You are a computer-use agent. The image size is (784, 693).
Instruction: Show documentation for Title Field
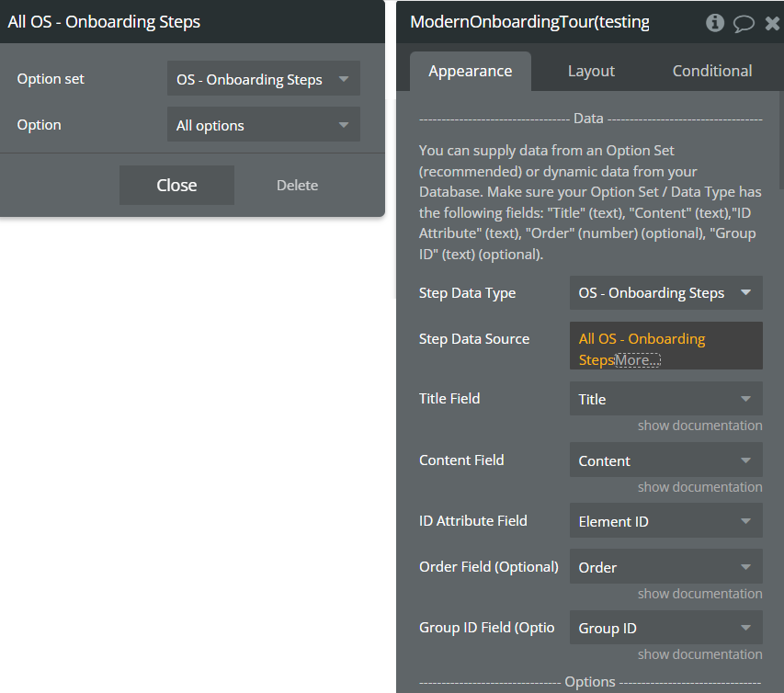[x=699, y=426]
